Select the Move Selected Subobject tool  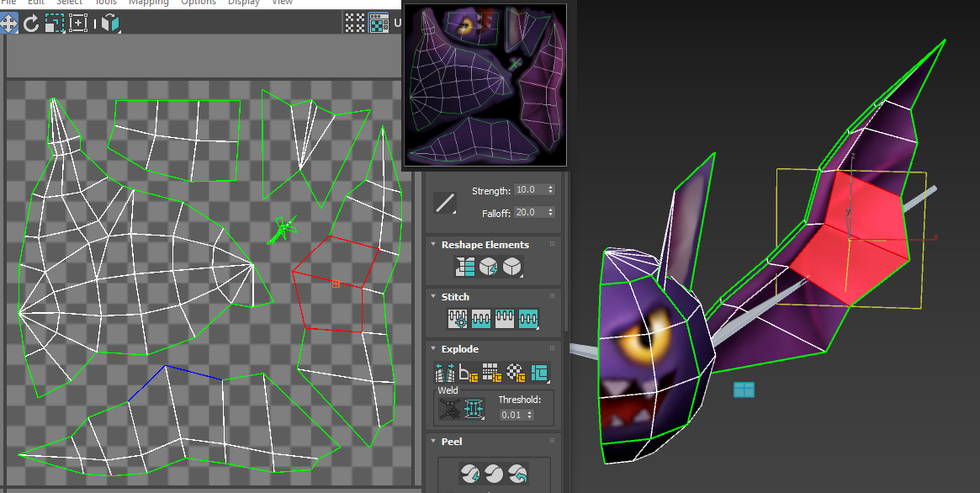[x=8, y=24]
